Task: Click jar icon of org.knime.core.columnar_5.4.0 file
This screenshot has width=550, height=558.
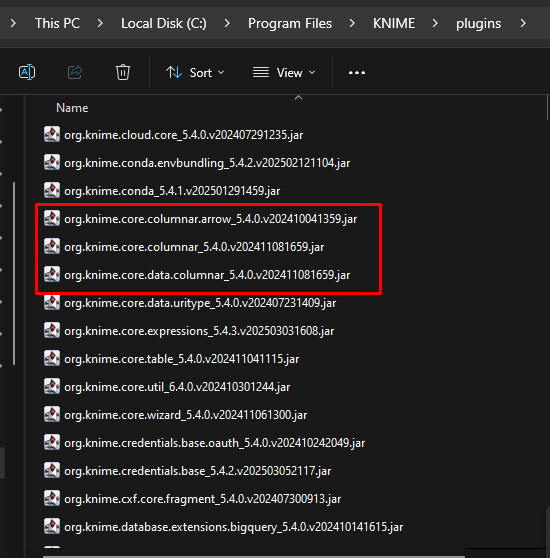Action: [52, 246]
